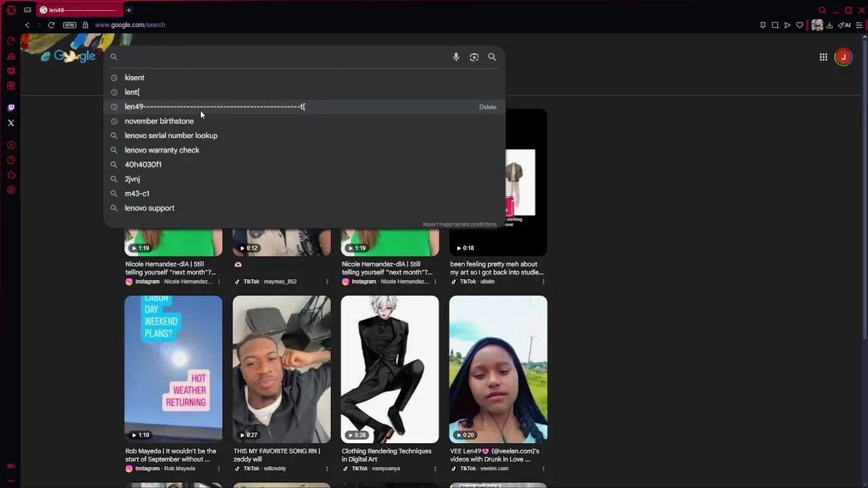Open options menu for vampsanya result
The width and height of the screenshot is (868, 488).
point(435,469)
